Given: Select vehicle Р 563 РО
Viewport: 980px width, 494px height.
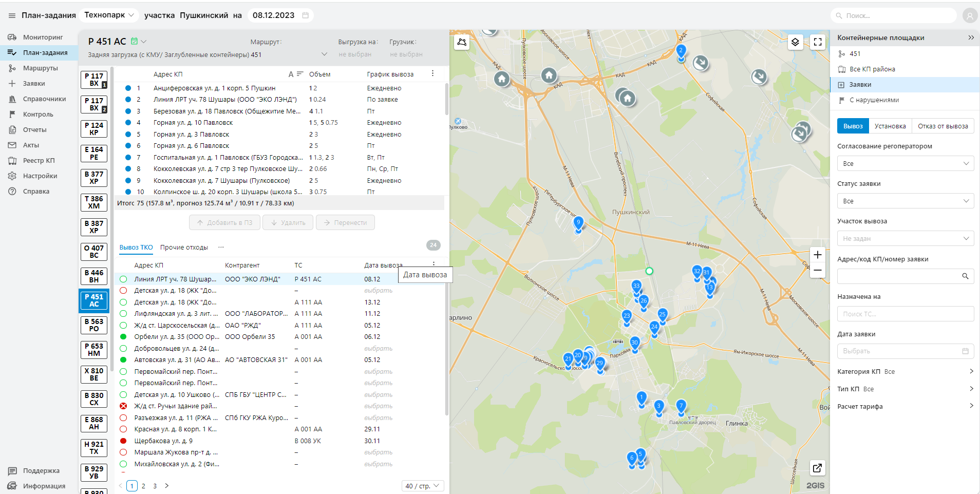Looking at the screenshot, I should [94, 325].
